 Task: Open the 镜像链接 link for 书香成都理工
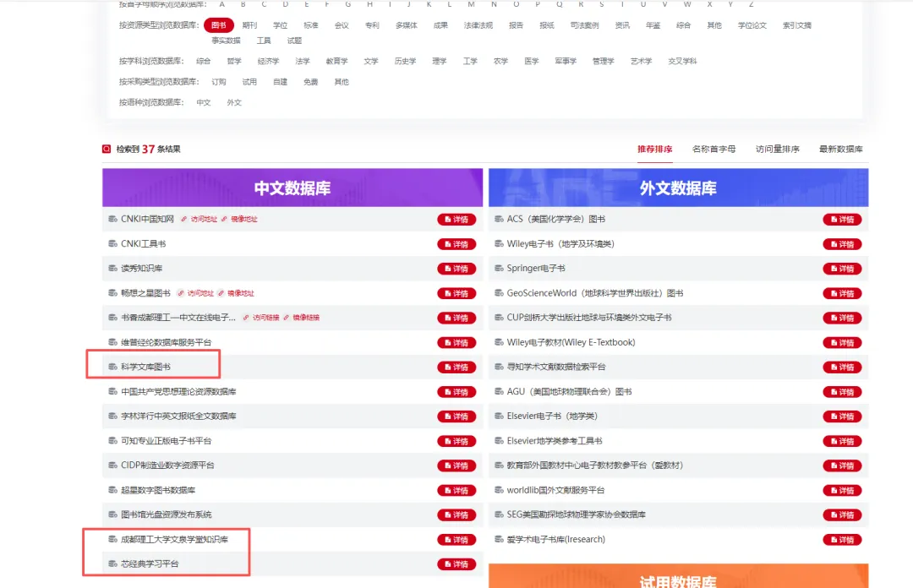(306, 318)
